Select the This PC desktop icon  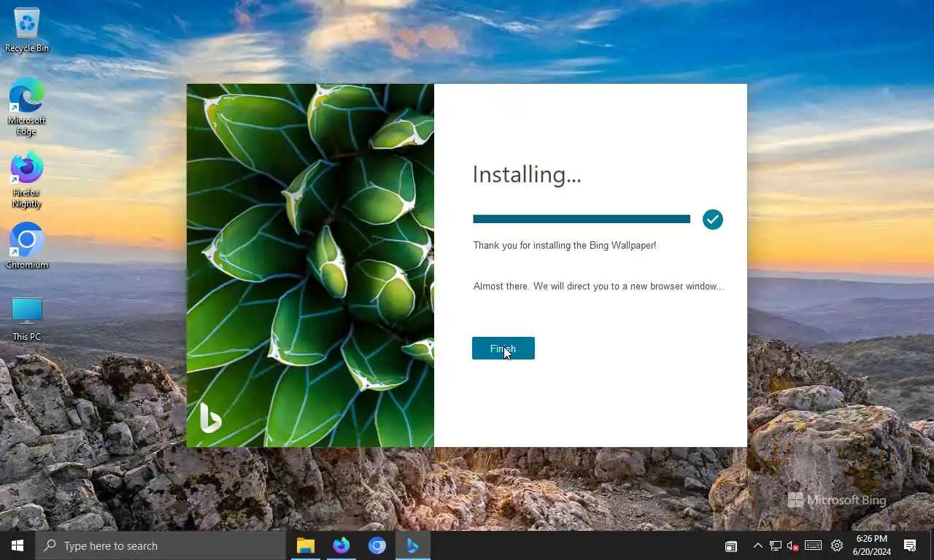pos(27,319)
